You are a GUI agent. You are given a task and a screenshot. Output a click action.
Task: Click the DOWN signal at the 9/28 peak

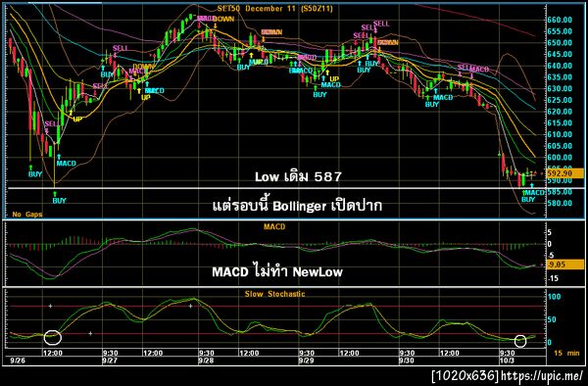[x=223, y=19]
